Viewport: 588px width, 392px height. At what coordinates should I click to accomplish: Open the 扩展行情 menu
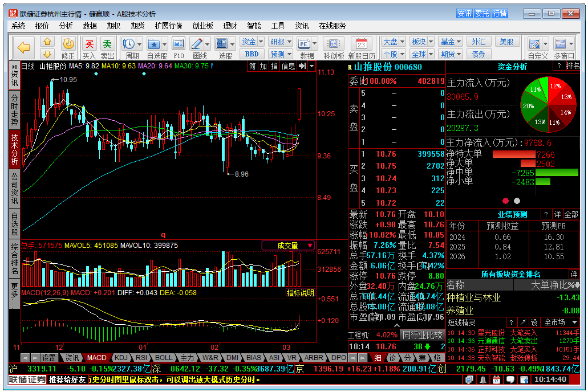tap(168, 26)
